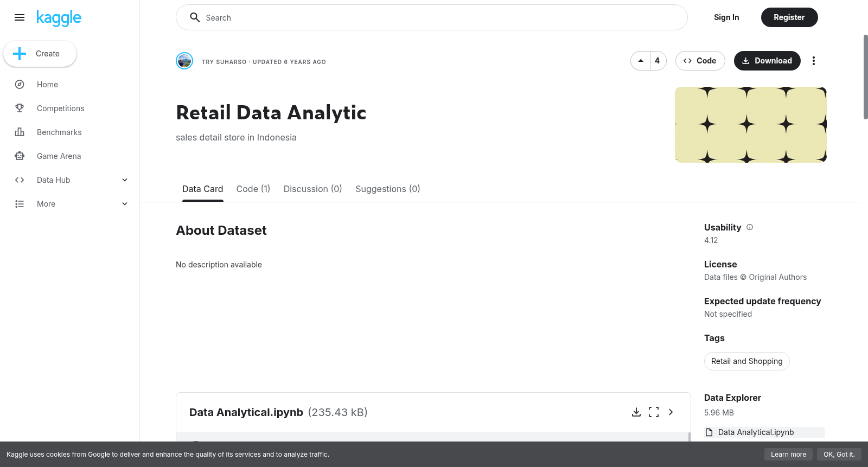This screenshot has width=868, height=467.
Task: Open the three-dot more options menu
Action: pos(813,61)
